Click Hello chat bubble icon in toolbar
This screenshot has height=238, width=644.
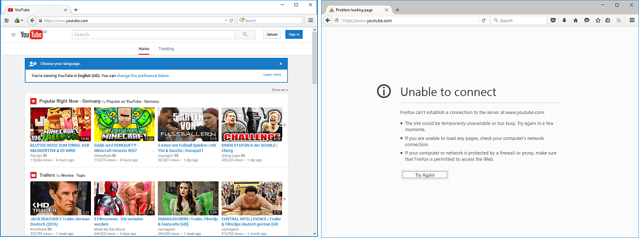point(587,20)
